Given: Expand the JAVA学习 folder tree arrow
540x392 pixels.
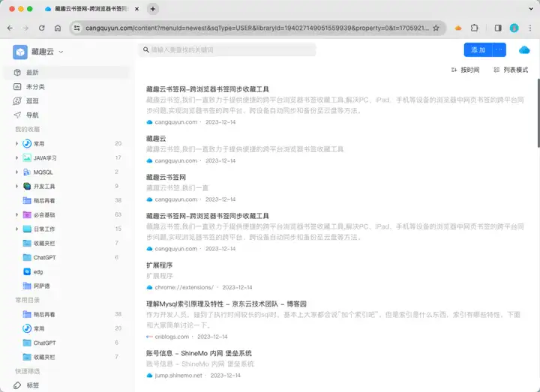Looking at the screenshot, I should click(x=16, y=157).
